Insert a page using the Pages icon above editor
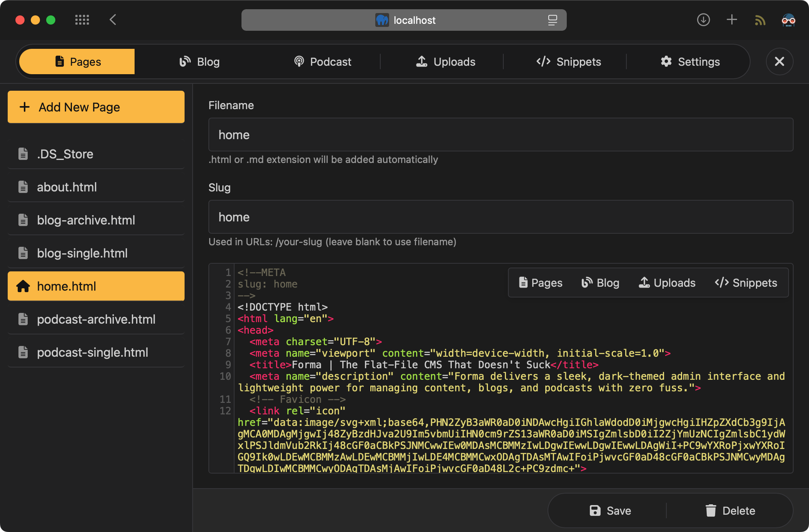The width and height of the screenshot is (809, 532). (524, 283)
